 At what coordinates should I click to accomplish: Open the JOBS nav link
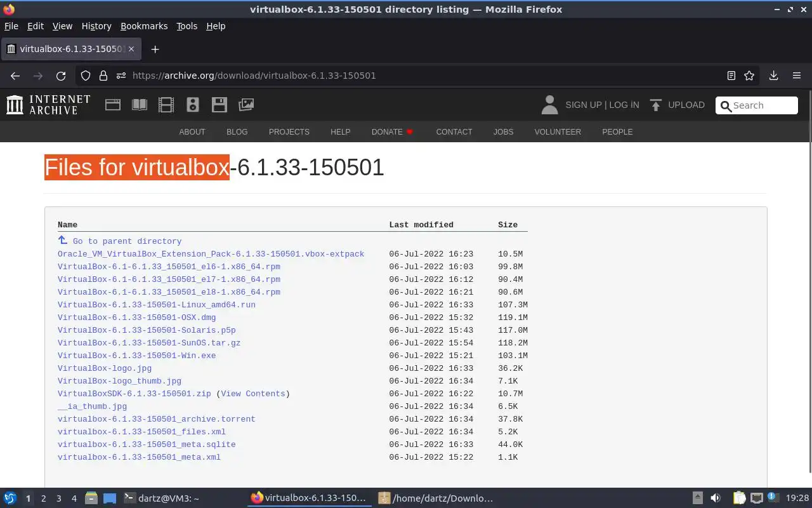click(504, 132)
